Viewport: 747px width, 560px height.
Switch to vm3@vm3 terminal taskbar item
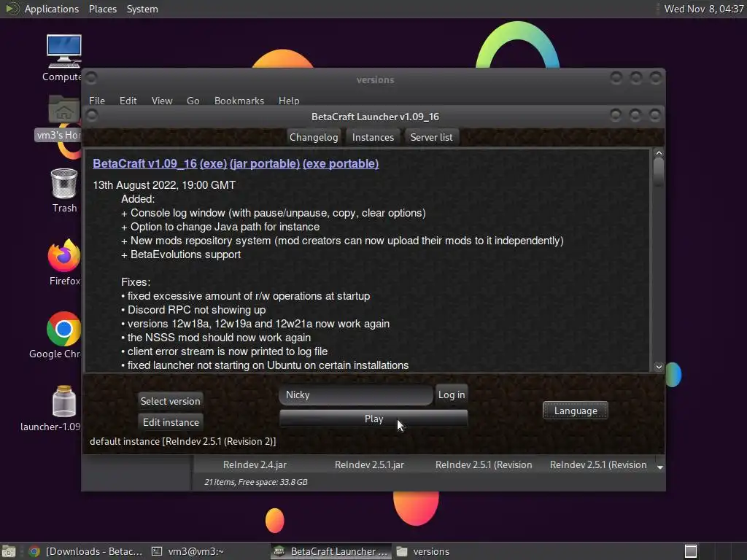[188, 551]
